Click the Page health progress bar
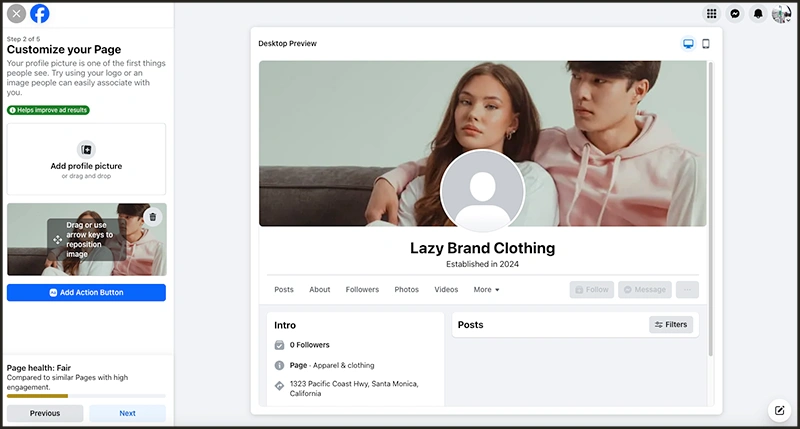The image size is (800, 429). click(86, 396)
